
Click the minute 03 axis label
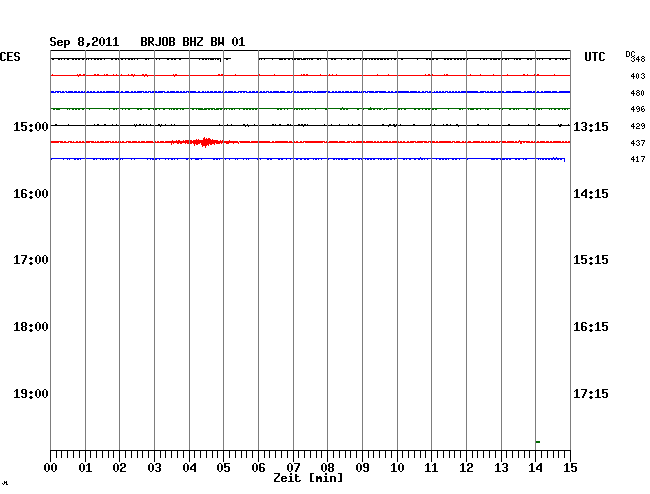tap(155, 468)
